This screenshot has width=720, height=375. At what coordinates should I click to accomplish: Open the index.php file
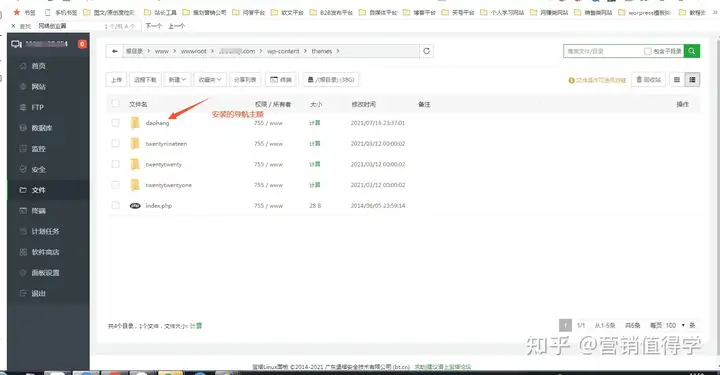tap(158, 206)
